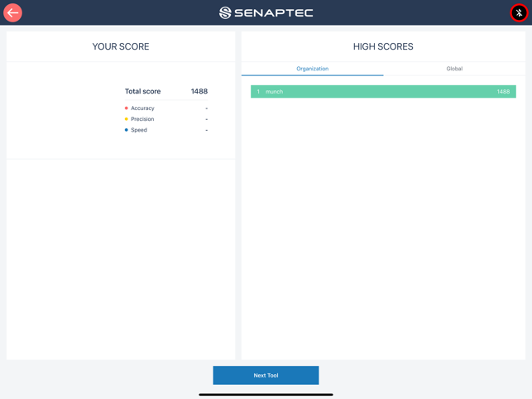Click the Total score value 1488
Image resolution: width=532 pixels, height=399 pixels.
click(199, 91)
